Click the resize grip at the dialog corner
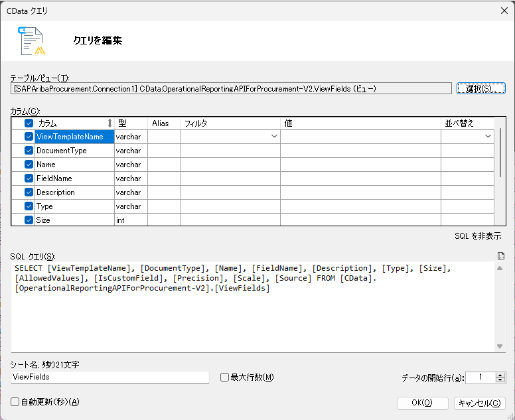515x420 pixels. [511, 416]
